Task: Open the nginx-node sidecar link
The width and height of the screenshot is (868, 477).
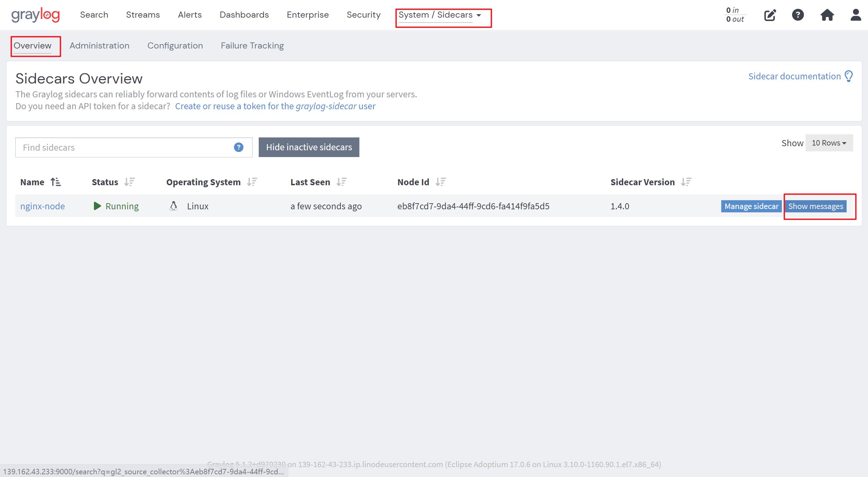Action: coord(42,206)
